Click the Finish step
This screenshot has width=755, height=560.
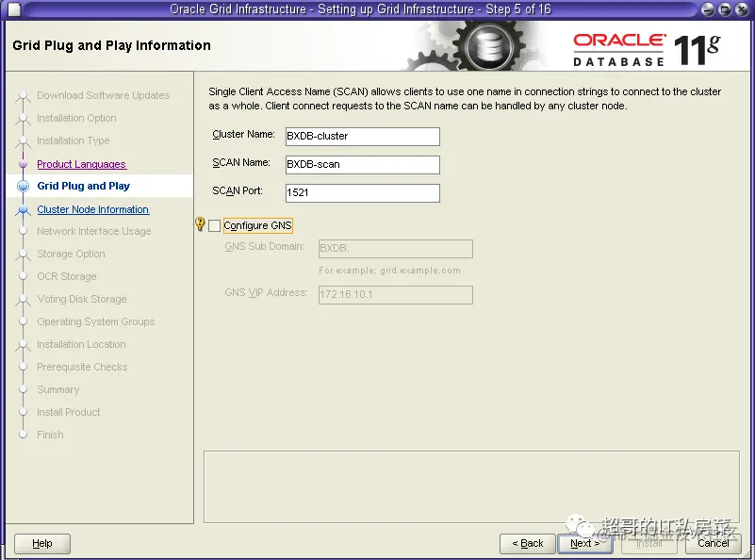[50, 435]
